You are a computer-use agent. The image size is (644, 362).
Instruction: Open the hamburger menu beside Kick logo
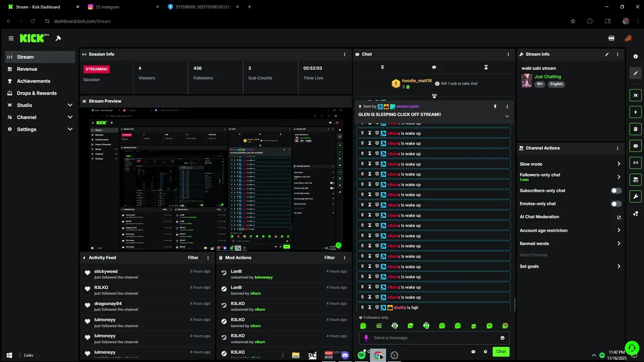[11, 38]
